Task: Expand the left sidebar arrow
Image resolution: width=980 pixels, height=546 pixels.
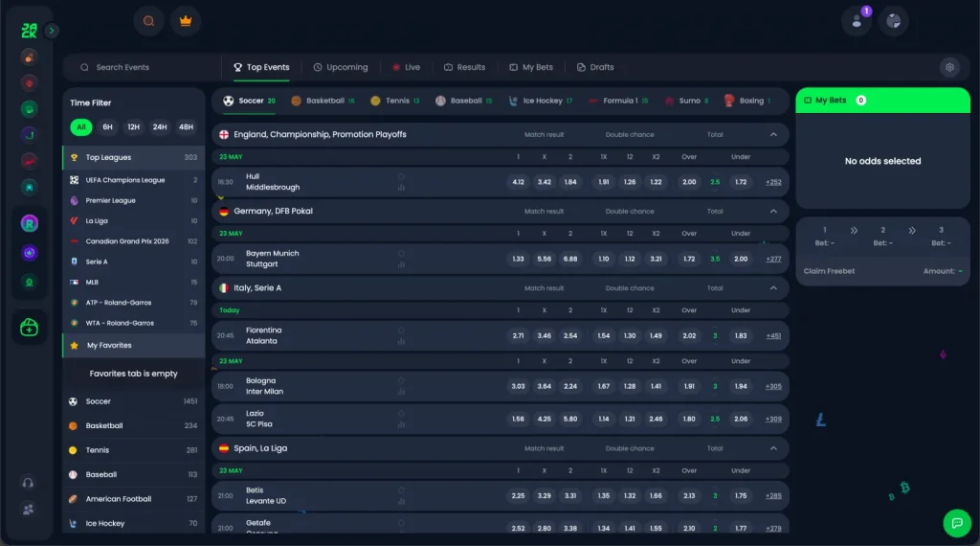Action: click(52, 30)
